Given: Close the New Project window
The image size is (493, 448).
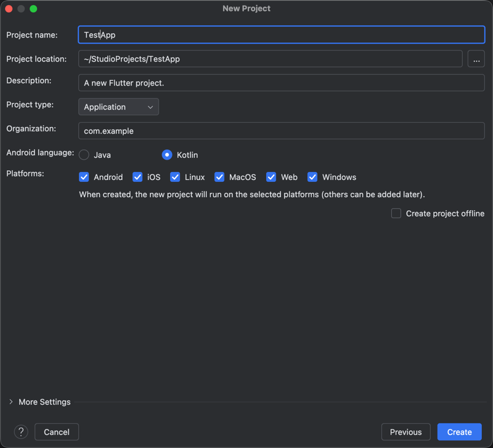Looking at the screenshot, I should pos(9,9).
